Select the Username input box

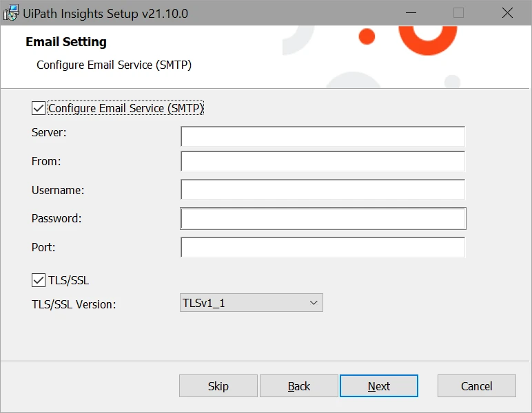[323, 190]
